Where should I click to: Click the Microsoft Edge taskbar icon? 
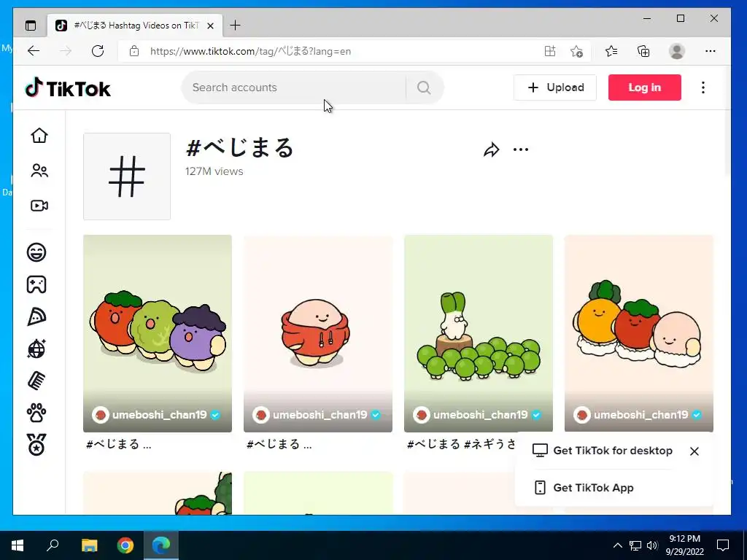[161, 545]
